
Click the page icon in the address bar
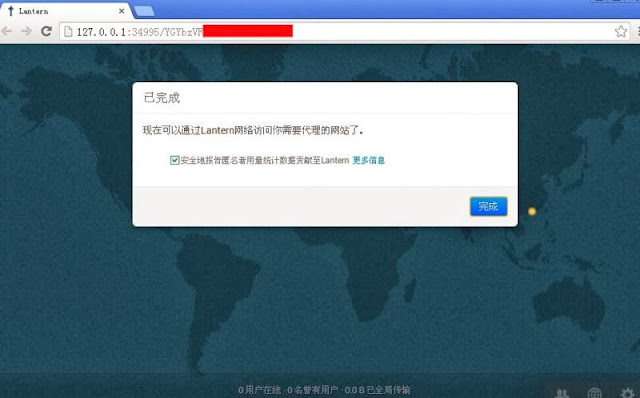[69, 31]
